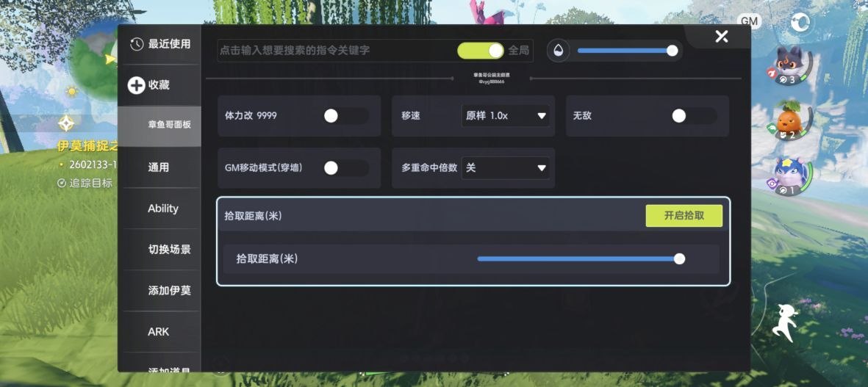Close the GM panel with X
This screenshot has width=868, height=387.
coord(721,37)
